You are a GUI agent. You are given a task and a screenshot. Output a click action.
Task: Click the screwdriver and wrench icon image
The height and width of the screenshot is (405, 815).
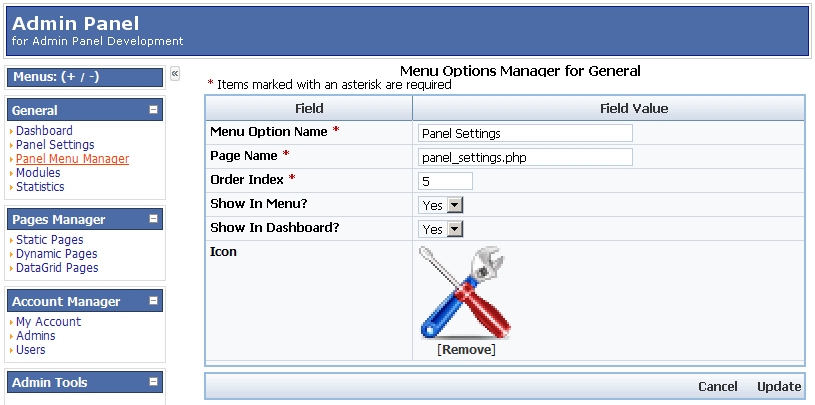pyautogui.click(x=465, y=292)
